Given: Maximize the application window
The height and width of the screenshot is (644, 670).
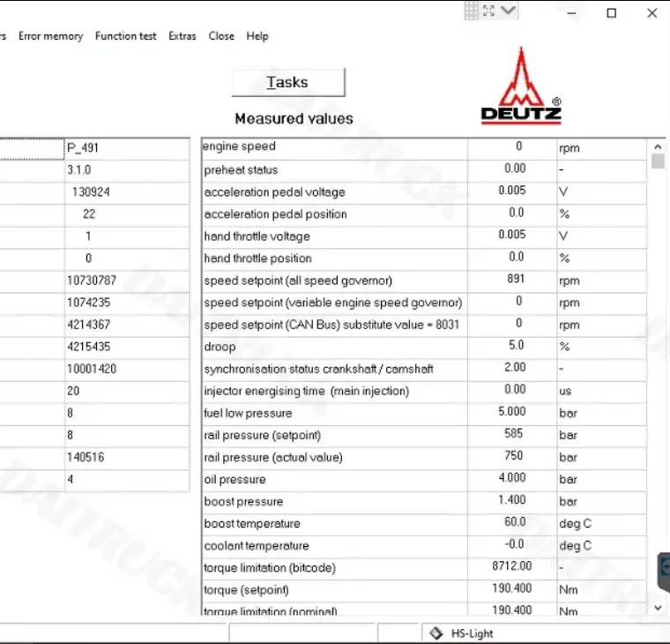Looking at the screenshot, I should point(612,13).
